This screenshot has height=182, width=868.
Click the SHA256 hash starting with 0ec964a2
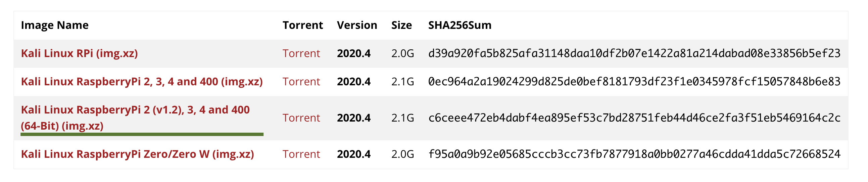coord(634,82)
